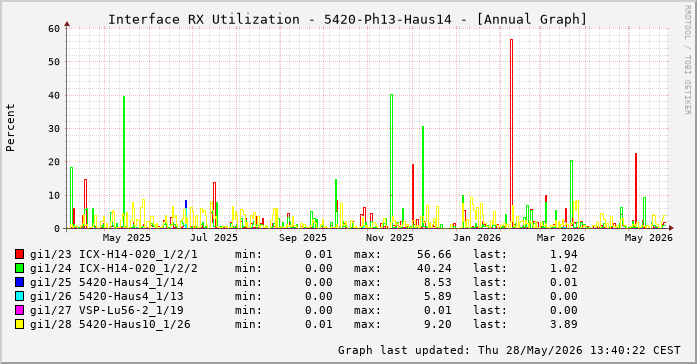Click legend label gi1/24 ICX-H14-020_1/2/2
697x364 pixels.
click(114, 268)
